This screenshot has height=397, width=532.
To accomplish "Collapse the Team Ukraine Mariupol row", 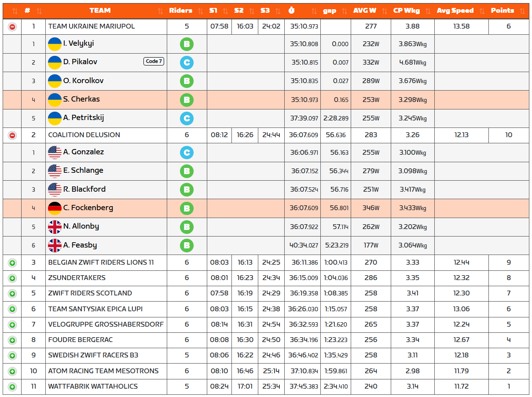I will 12,27.
